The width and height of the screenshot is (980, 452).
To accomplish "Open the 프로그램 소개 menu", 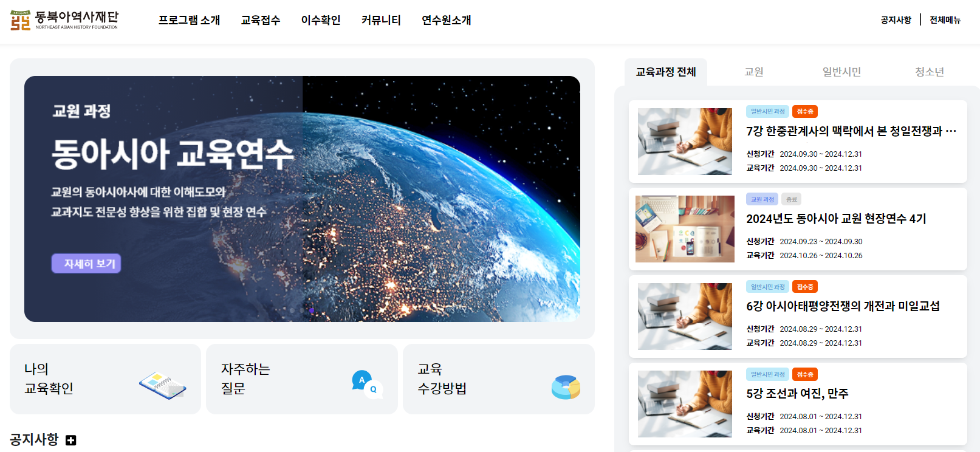I will coord(189,20).
